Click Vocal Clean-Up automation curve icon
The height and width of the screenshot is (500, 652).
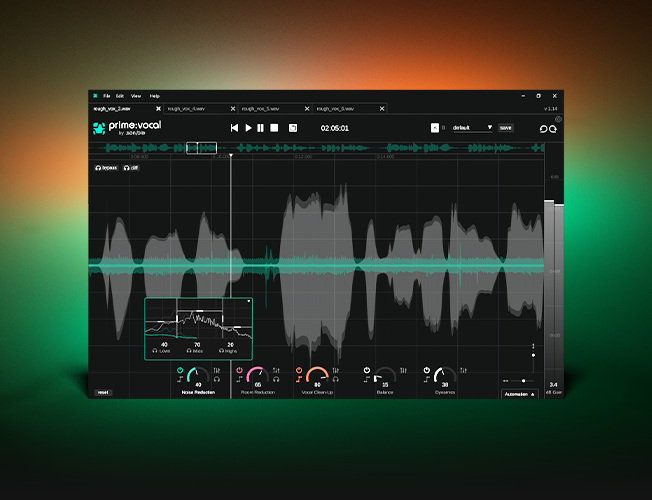pos(299,379)
